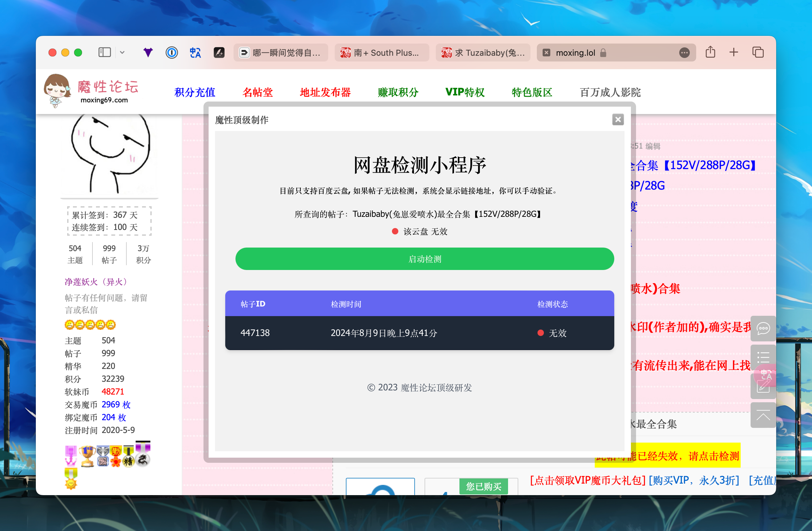Click the purple V extension icon

pyautogui.click(x=148, y=53)
